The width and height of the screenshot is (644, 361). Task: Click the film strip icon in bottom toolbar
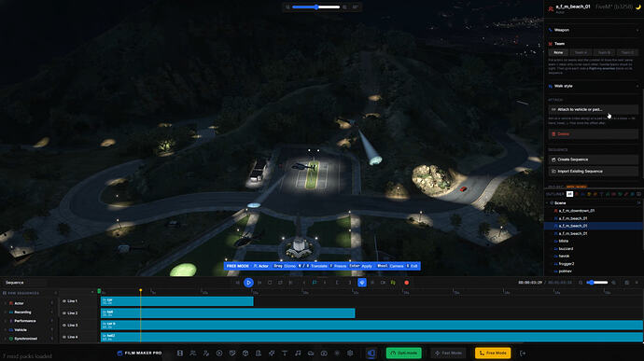pyautogui.click(x=180, y=353)
